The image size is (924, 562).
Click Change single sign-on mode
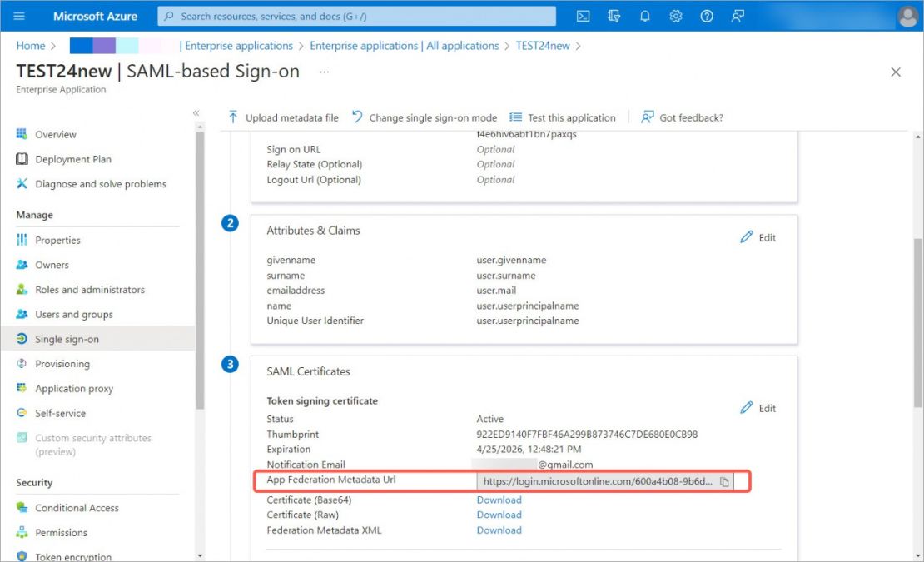425,118
